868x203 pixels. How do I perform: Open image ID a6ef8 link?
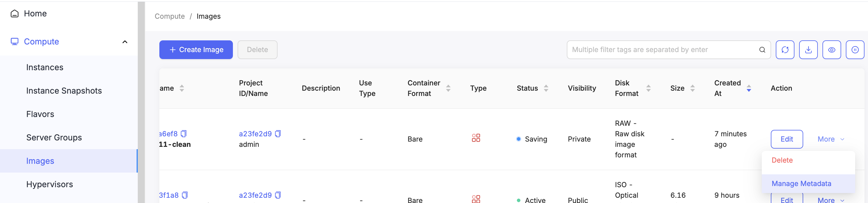168,134
